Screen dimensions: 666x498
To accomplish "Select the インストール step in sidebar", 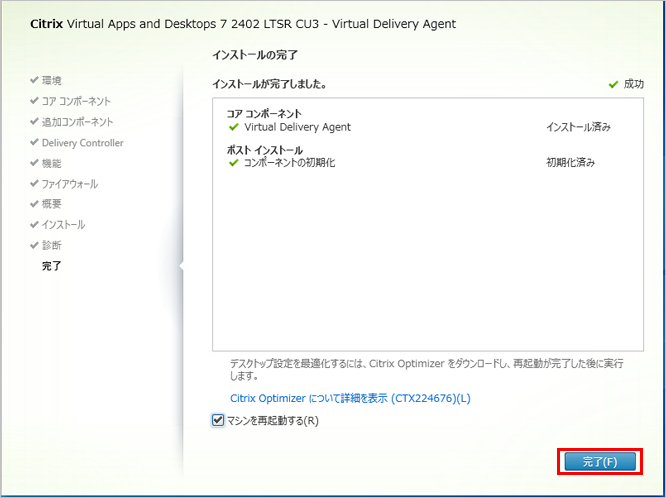I will point(63,225).
